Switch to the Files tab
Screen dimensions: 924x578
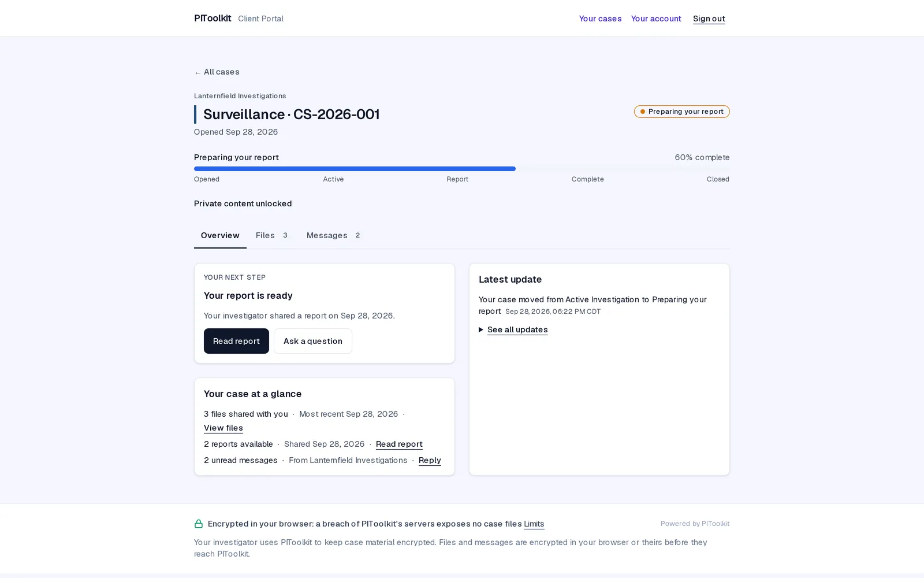click(272, 235)
